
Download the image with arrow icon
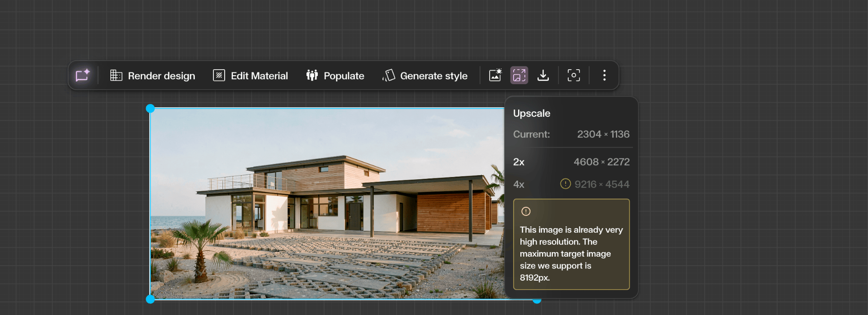[x=543, y=75]
